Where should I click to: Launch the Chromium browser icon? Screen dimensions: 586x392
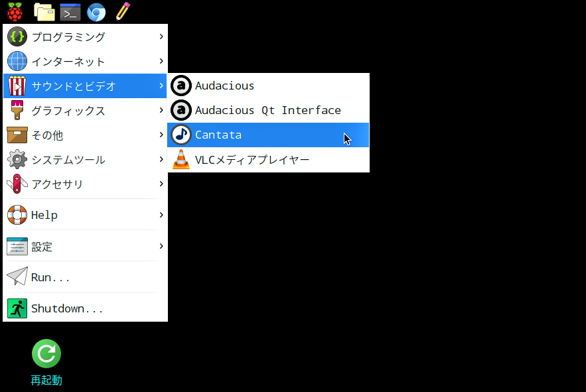point(96,12)
